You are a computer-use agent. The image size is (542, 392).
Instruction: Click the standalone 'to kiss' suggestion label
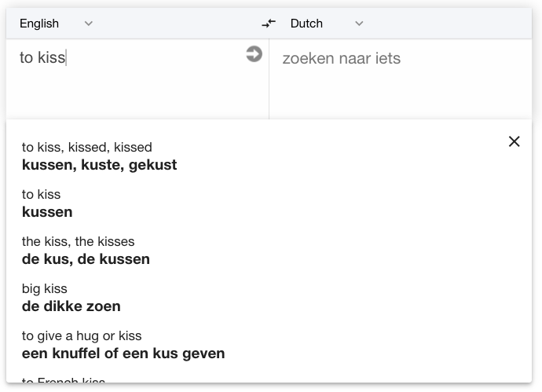[x=41, y=194]
